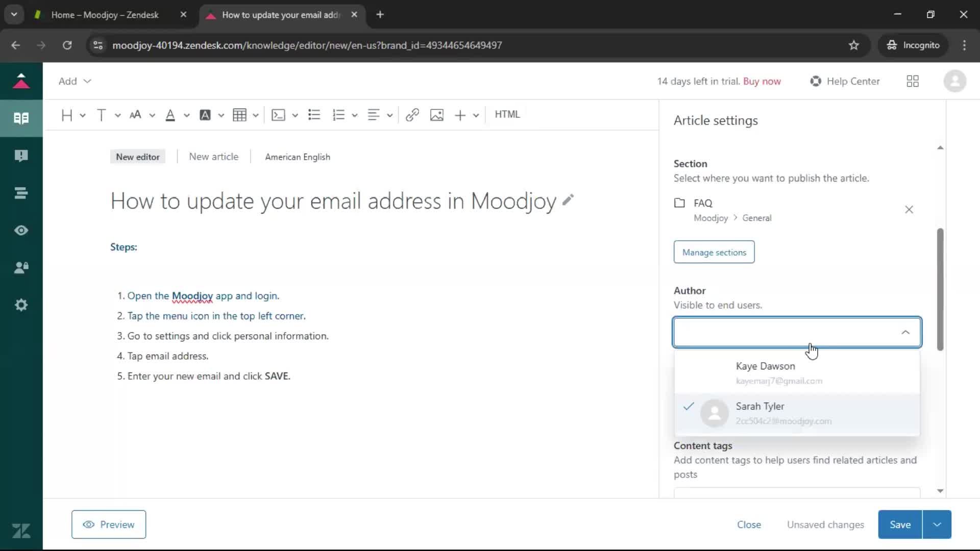Viewport: 980px width, 551px height.
Task: Insert a table with table icon
Action: coord(239,115)
